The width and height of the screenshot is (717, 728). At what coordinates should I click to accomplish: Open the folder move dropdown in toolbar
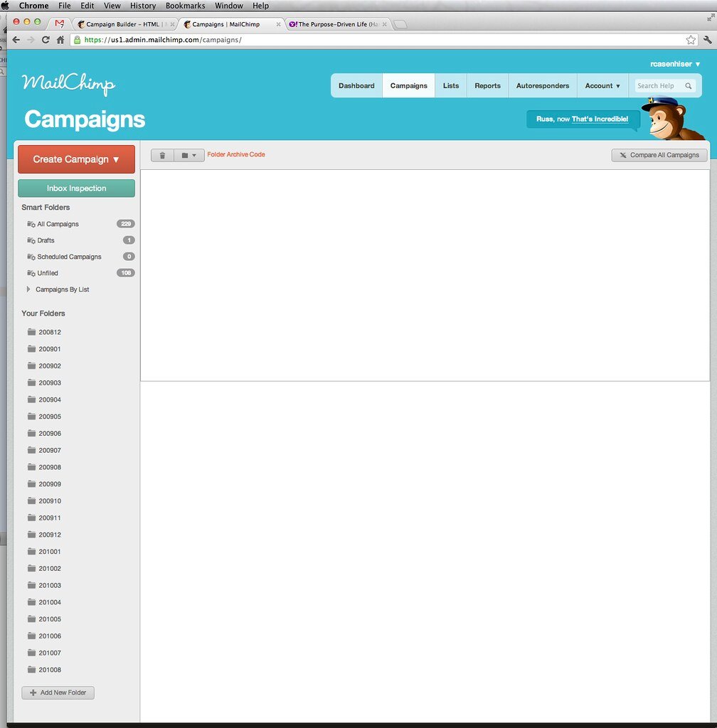tap(189, 155)
